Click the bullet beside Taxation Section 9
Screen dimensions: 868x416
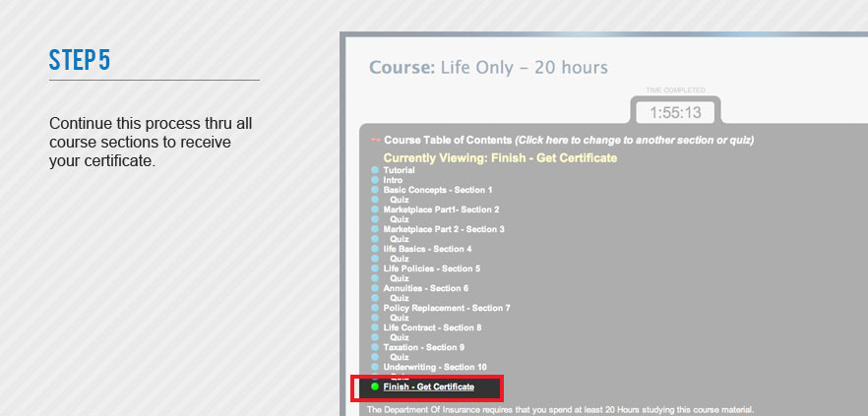375,347
